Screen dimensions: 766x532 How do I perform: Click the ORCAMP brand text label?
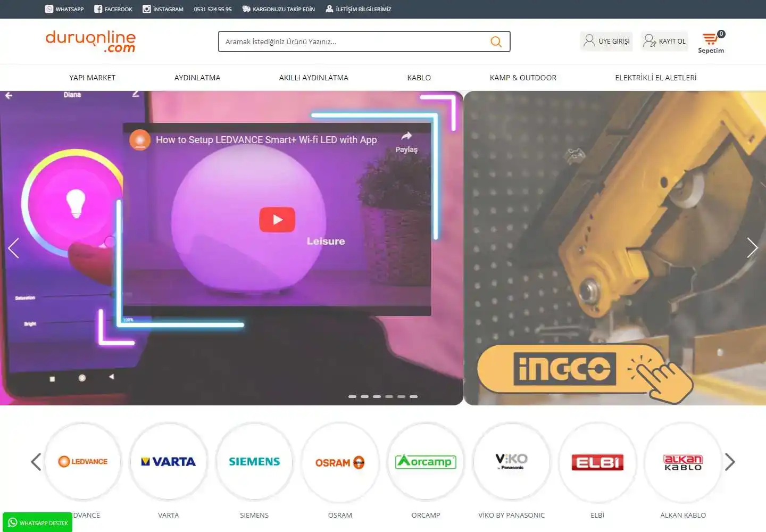(426, 515)
